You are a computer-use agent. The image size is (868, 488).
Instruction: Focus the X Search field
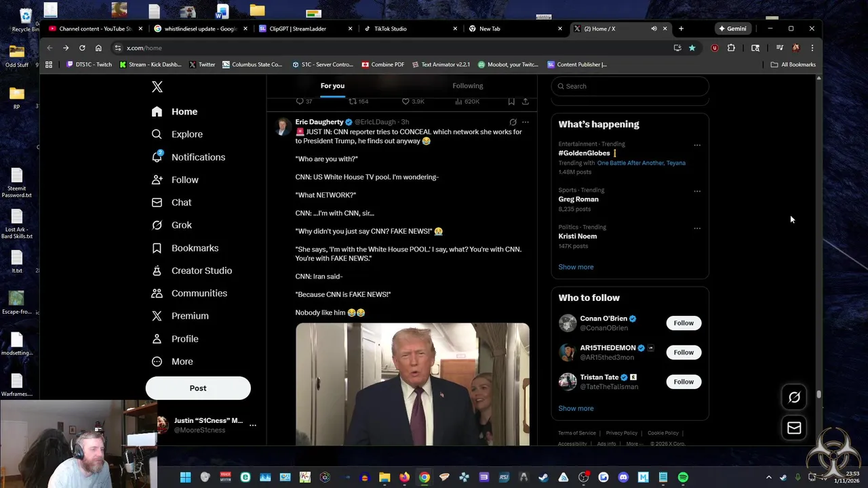pyautogui.click(x=630, y=86)
